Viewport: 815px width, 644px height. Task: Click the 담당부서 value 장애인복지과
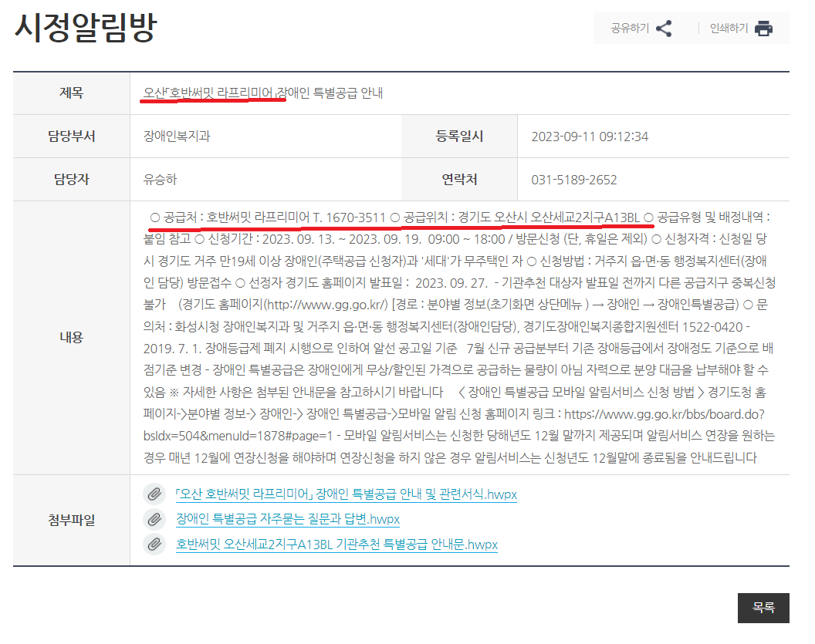point(179,135)
